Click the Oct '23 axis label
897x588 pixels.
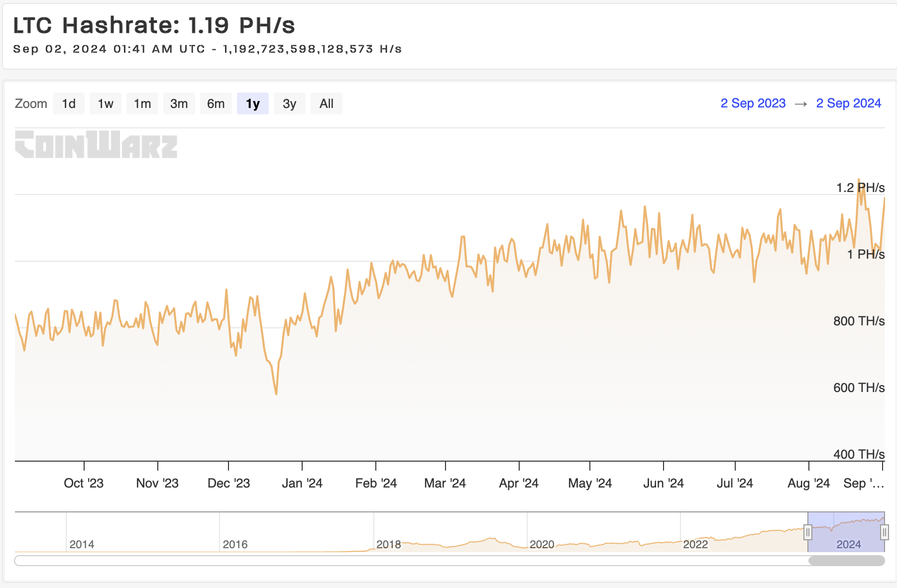(84, 483)
